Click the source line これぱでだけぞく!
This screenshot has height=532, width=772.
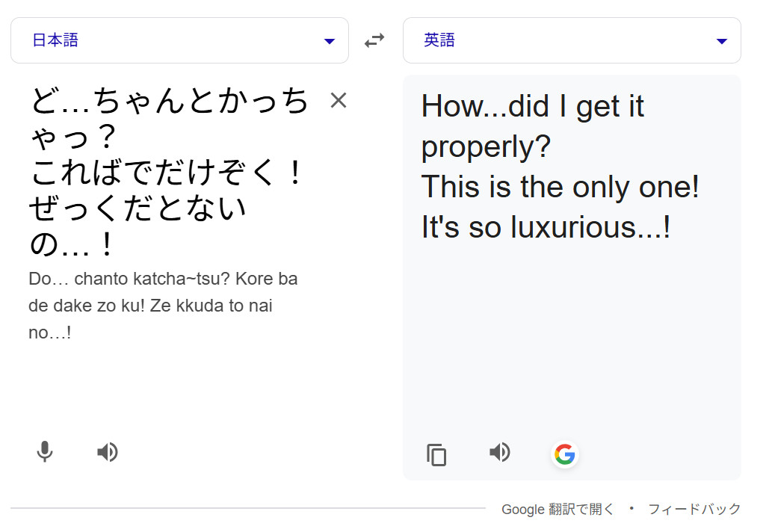coord(167,174)
